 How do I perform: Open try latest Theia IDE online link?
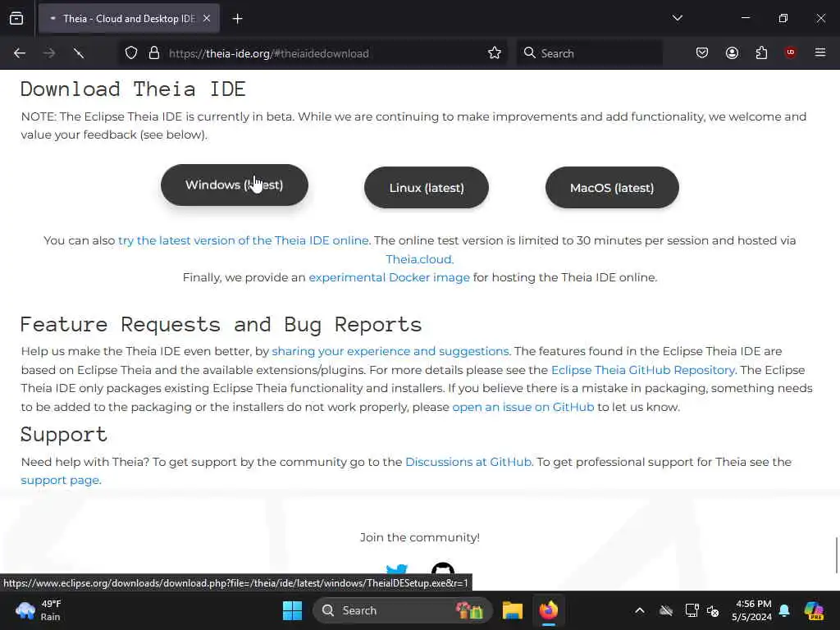tap(244, 240)
